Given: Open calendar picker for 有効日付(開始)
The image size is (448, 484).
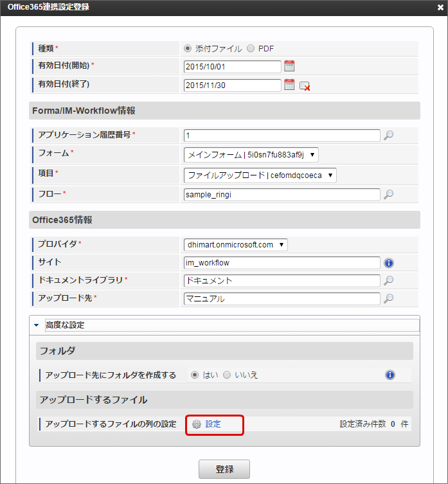Looking at the screenshot, I should coord(289,66).
